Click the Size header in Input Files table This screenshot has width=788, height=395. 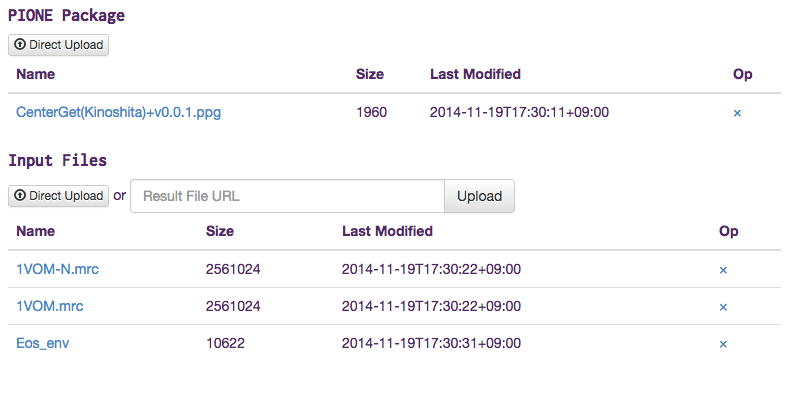coord(220,231)
